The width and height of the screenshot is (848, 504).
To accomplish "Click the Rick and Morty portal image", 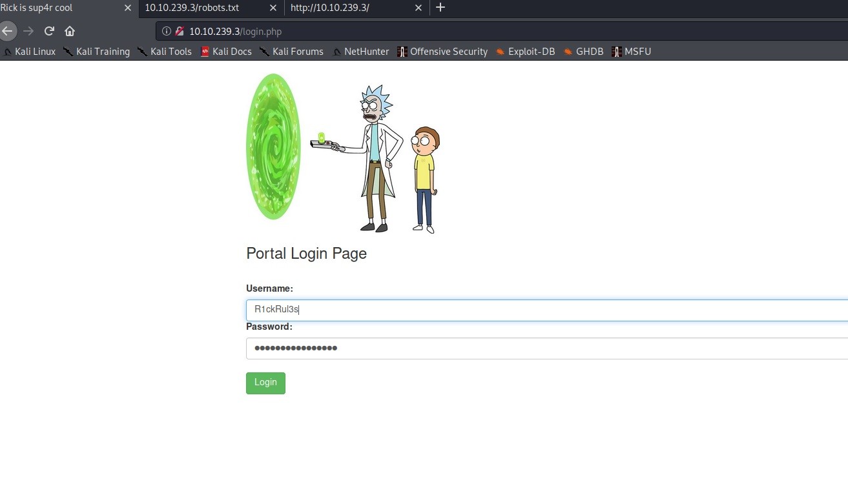I will pos(343,152).
